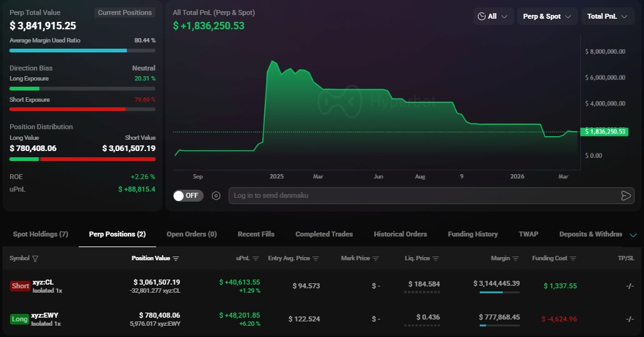Go to the Funding History tab
The image size is (644, 337).
pyautogui.click(x=473, y=234)
